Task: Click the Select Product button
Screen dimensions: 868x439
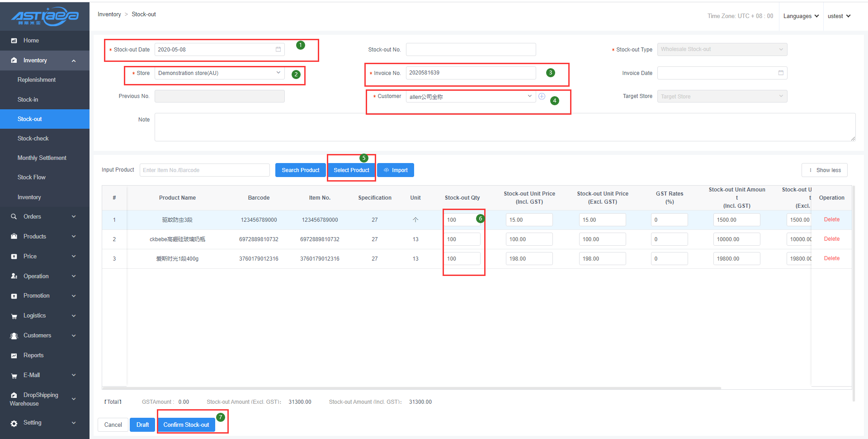Action: point(351,170)
